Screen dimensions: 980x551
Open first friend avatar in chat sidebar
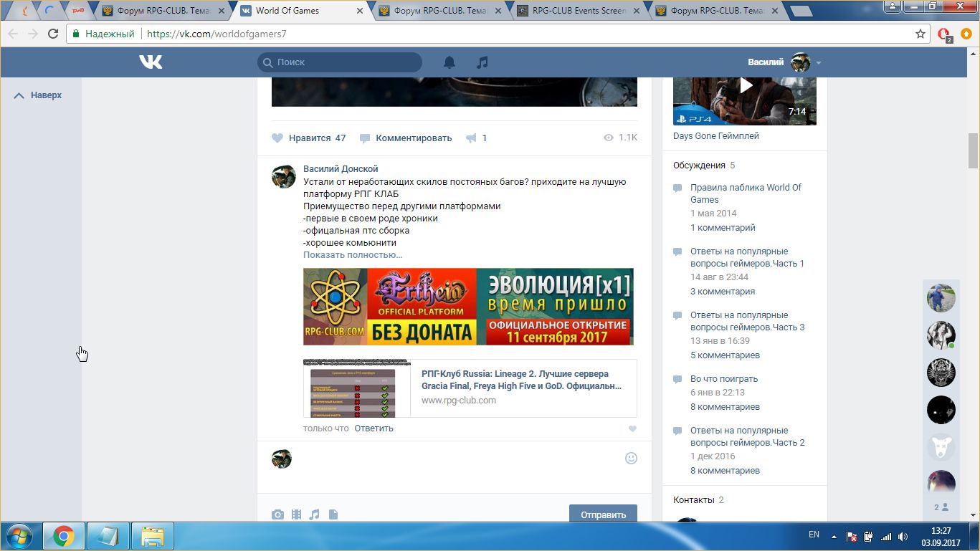coord(941,297)
